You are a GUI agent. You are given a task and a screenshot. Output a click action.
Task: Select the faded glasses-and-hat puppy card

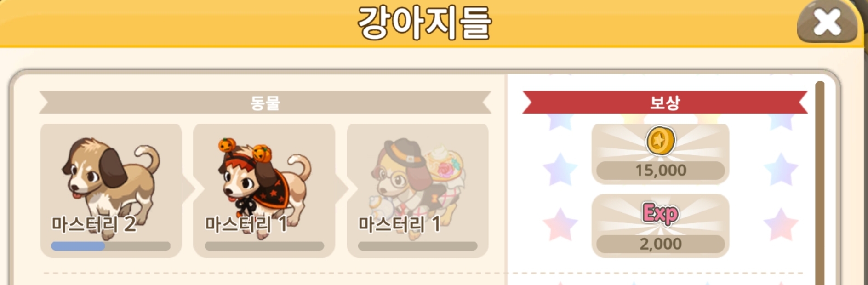coord(417,190)
